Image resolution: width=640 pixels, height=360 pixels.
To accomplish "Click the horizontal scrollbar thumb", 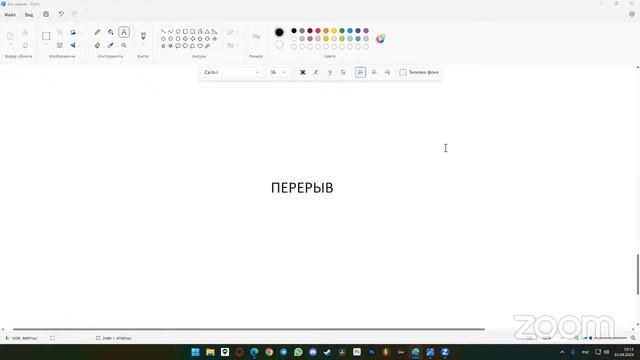I will 249,329.
